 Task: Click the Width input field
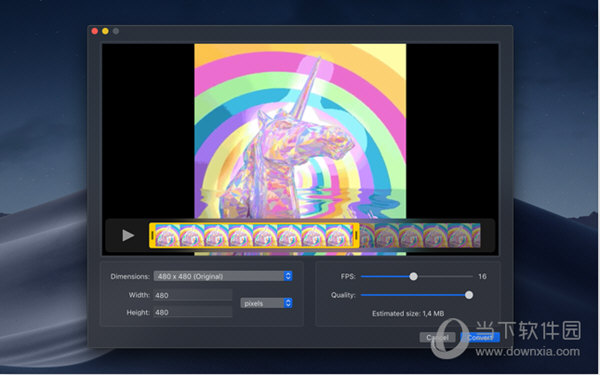pos(193,295)
